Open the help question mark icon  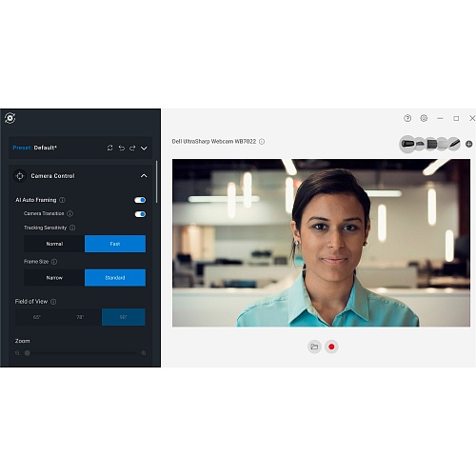pos(407,118)
